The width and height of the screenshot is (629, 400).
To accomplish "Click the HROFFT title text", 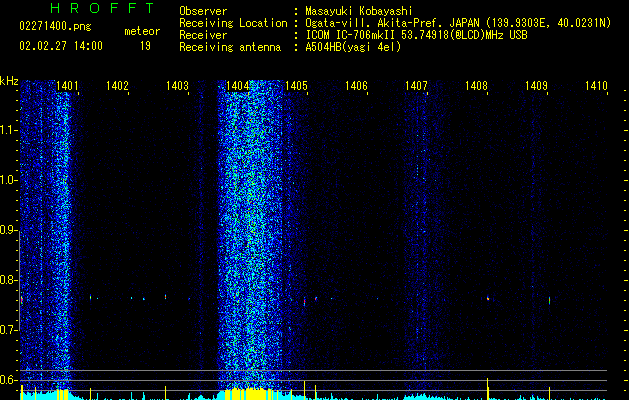I will click(102, 8).
